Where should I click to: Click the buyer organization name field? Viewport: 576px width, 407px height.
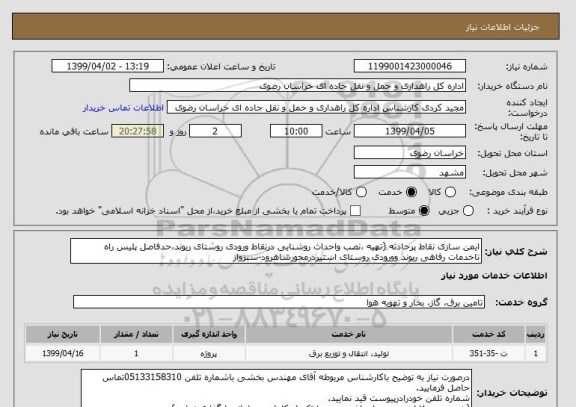[298, 86]
